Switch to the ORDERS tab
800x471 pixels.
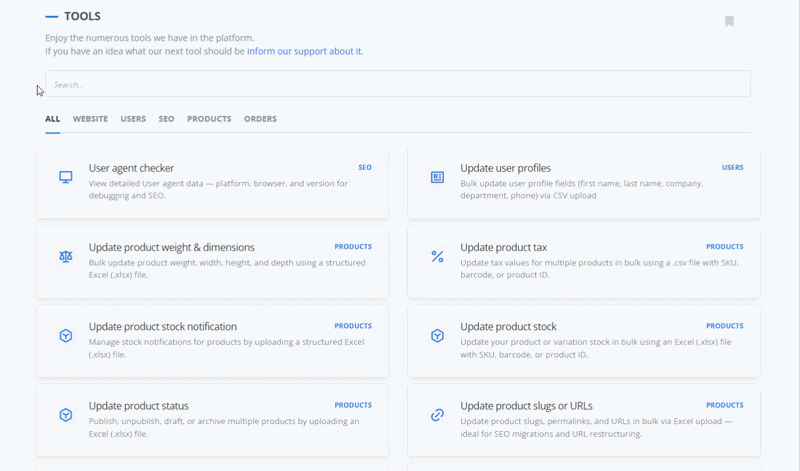260,119
